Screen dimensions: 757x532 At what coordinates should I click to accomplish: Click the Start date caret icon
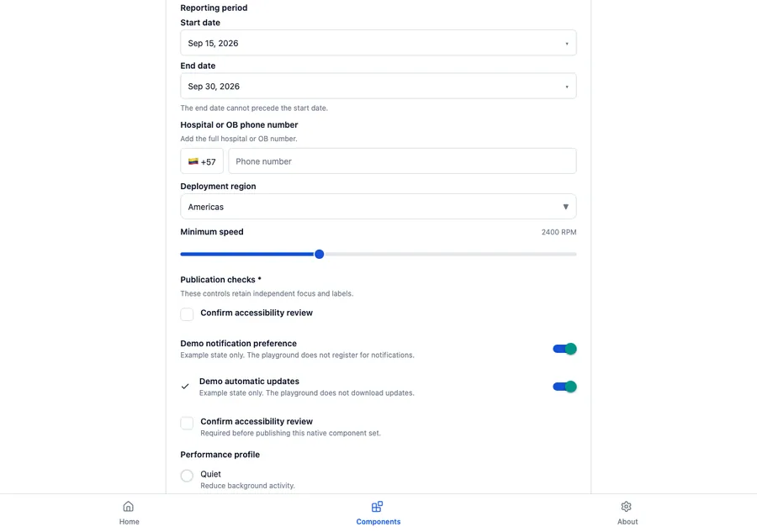pyautogui.click(x=567, y=44)
